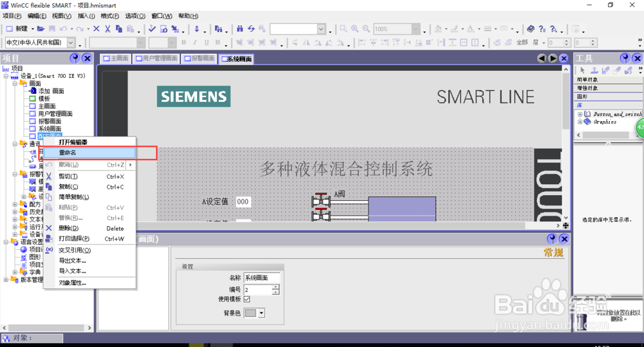Expand the 配方 folder in project tree
Image resolution: width=644 pixels, height=347 pixels.
15,204
